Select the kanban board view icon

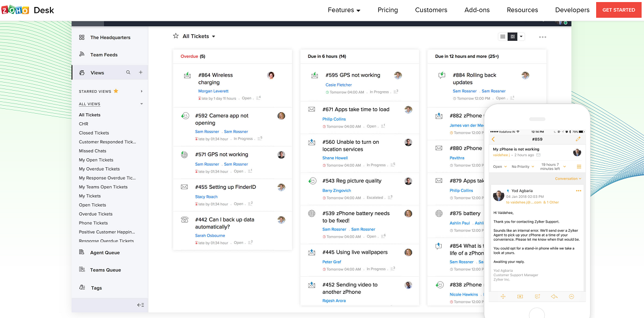513,36
